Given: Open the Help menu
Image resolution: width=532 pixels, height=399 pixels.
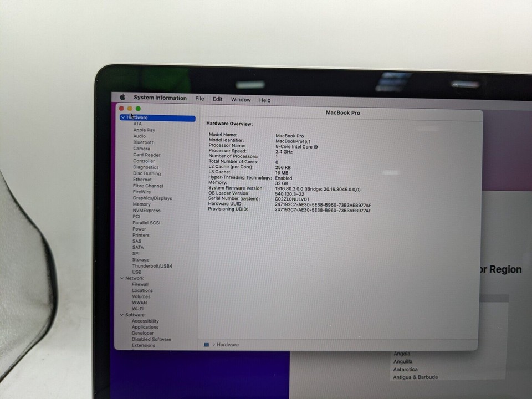Looking at the screenshot, I should click(x=264, y=100).
